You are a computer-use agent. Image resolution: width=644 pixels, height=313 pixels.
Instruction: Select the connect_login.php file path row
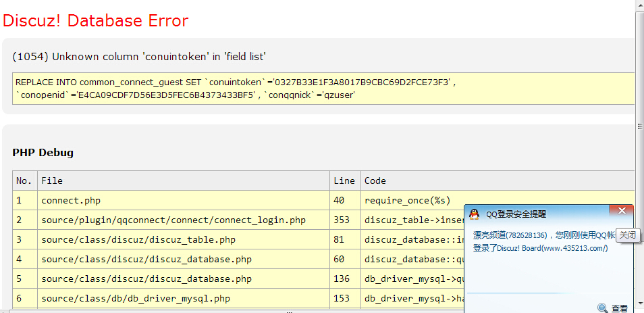pos(173,220)
